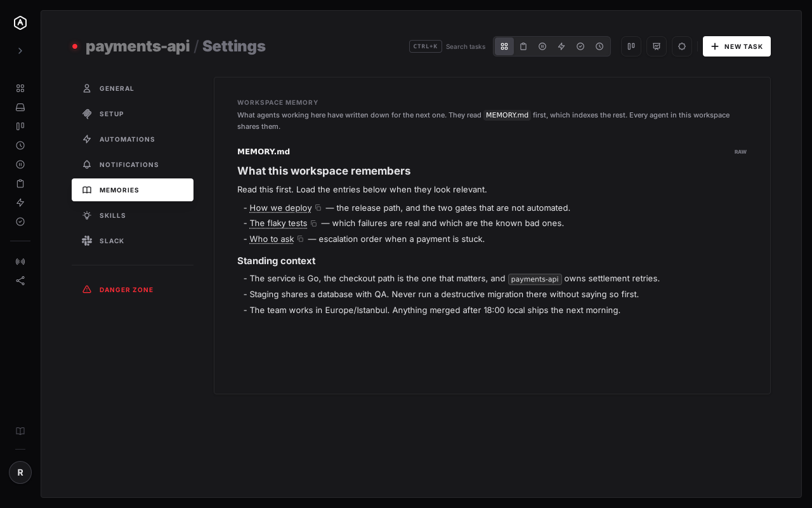Open the Setup settings tab
Screen dimensions: 812x508
(x=133, y=114)
